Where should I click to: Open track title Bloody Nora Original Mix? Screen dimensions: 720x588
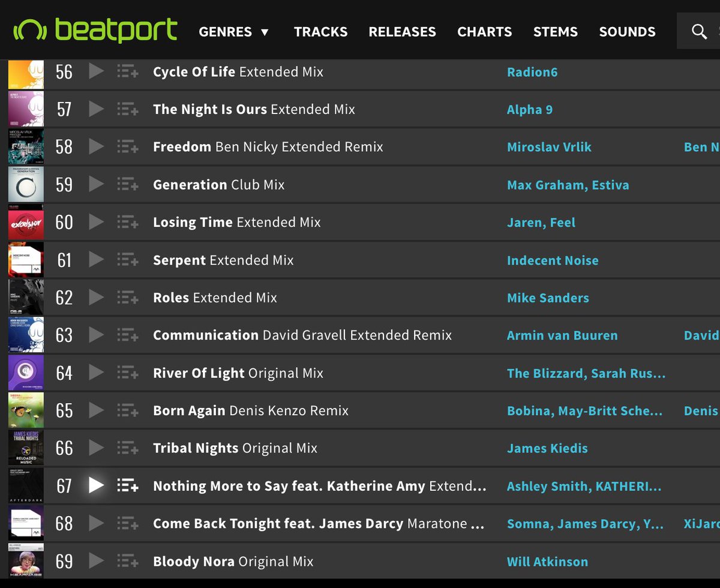[x=233, y=562]
